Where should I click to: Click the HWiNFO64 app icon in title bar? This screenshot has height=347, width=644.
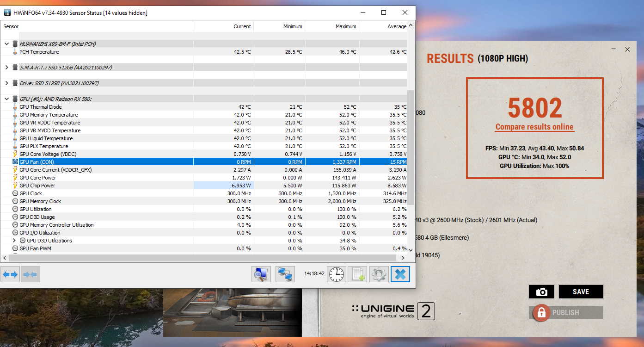(7, 13)
